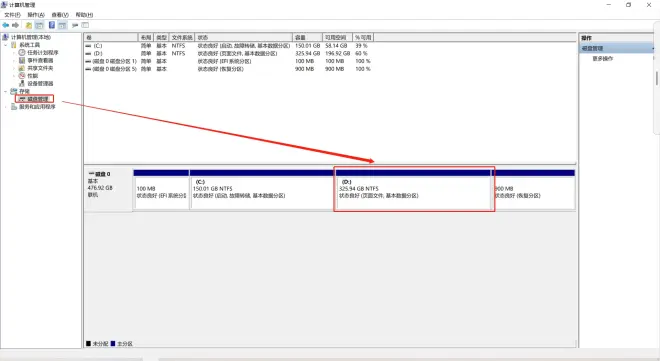Expand the 性能 node arrow

point(14,76)
